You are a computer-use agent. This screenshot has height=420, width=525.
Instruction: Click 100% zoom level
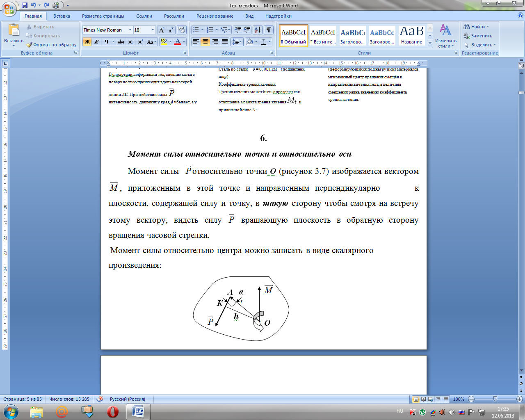tap(459, 399)
